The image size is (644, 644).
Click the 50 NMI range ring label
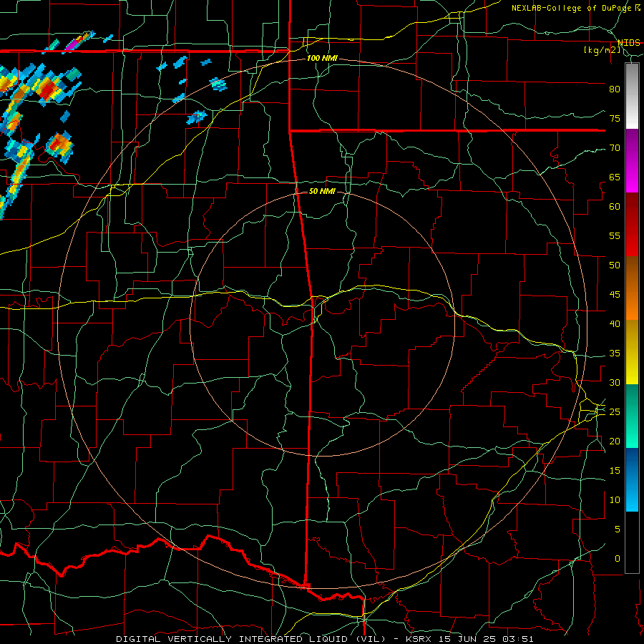pos(322,191)
